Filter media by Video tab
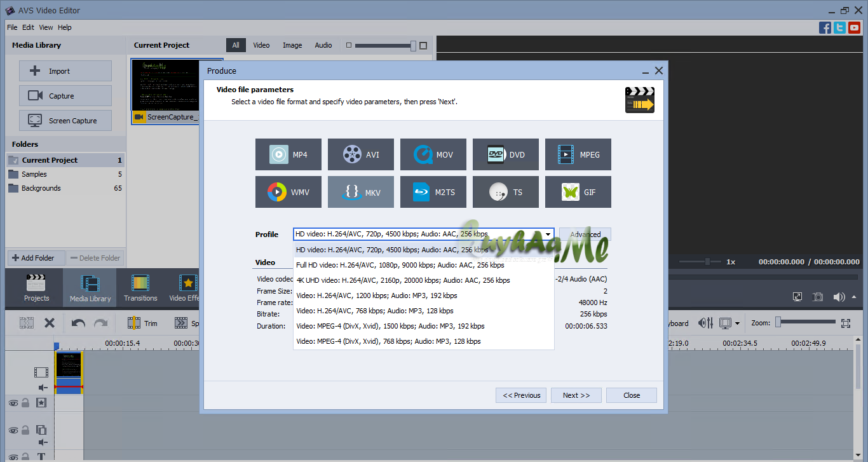868x462 pixels. 261,45
